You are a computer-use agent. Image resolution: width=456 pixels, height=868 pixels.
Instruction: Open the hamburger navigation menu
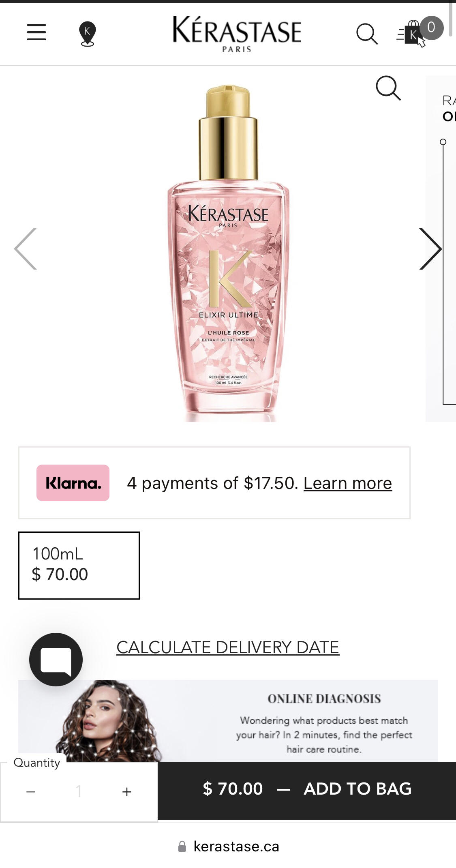pyautogui.click(x=36, y=32)
